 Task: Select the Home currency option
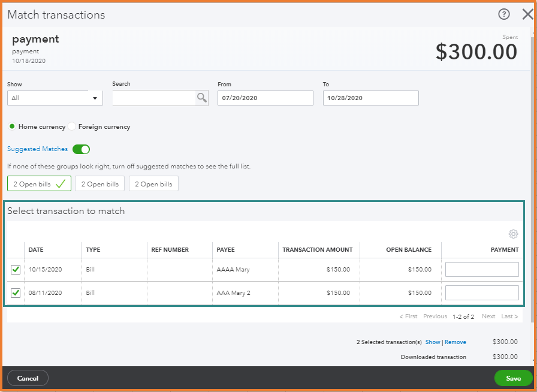pyautogui.click(x=11, y=126)
